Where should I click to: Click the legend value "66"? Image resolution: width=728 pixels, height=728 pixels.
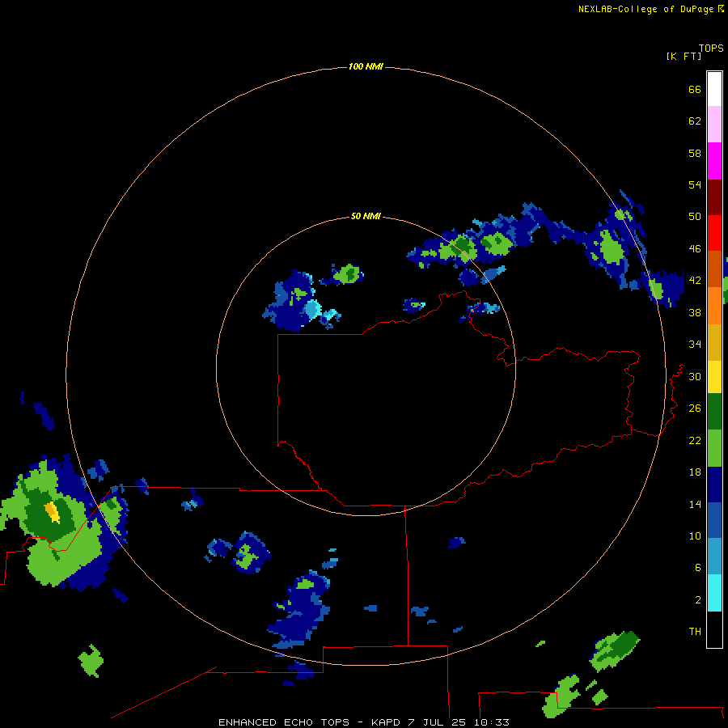695,89
